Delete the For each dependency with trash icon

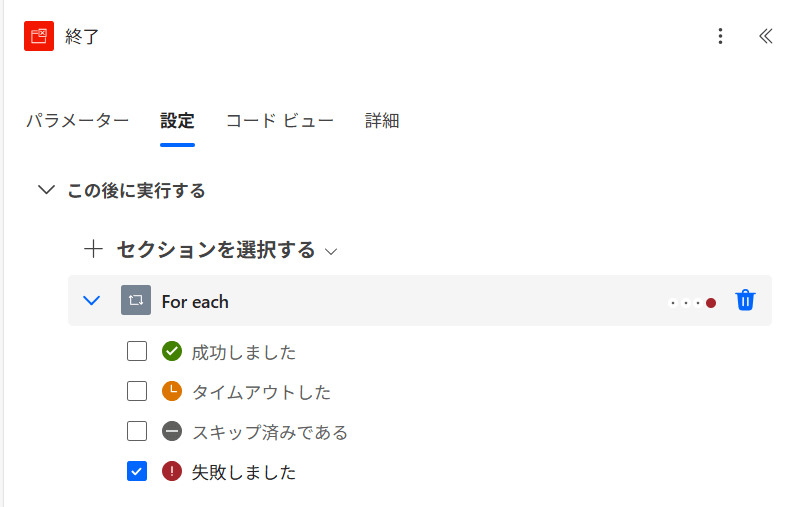(745, 300)
